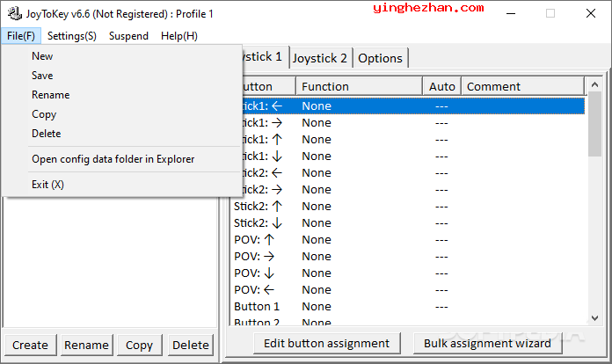The width and height of the screenshot is (612, 364).
Task: Click the bottom Copy profile button
Action: pos(139,345)
